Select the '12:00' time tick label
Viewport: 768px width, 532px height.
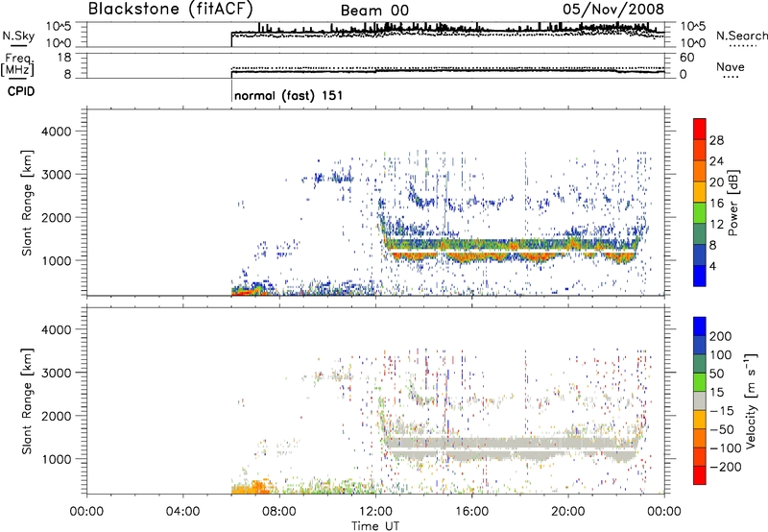[375, 512]
